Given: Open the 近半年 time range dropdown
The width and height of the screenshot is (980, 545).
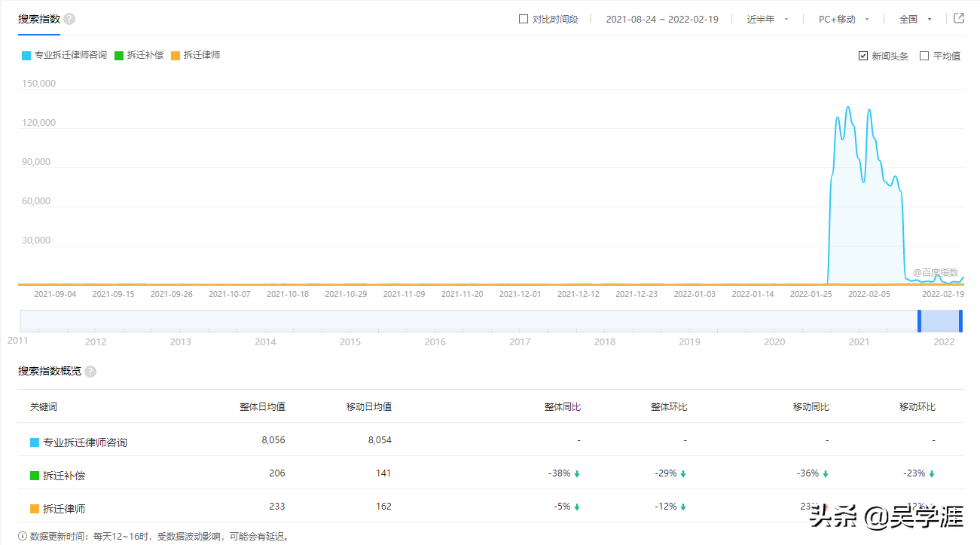Looking at the screenshot, I should coord(762,18).
